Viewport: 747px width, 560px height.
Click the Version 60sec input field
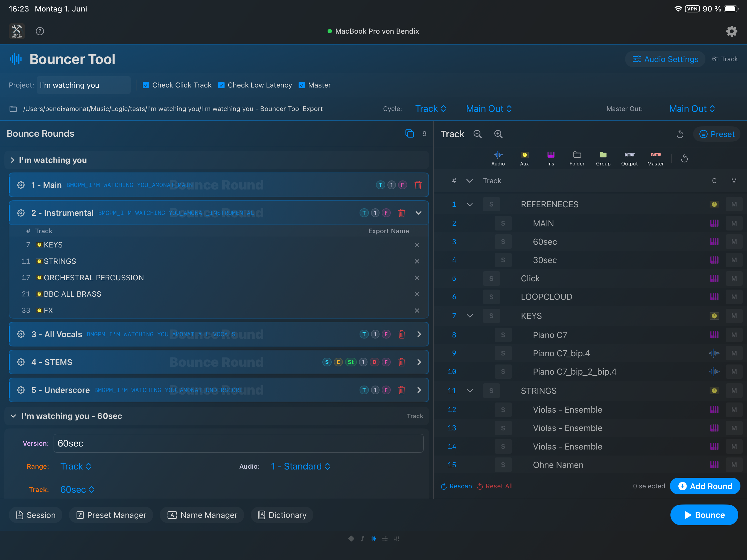click(x=238, y=444)
